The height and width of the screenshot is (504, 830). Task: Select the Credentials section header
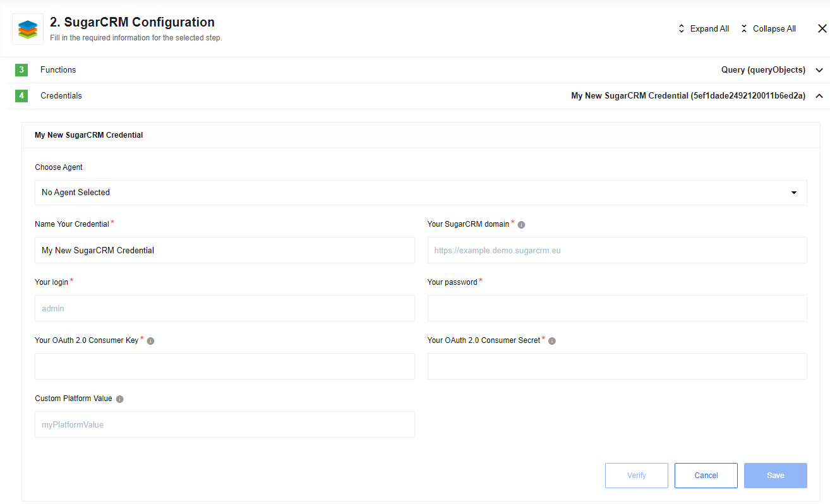61,95
